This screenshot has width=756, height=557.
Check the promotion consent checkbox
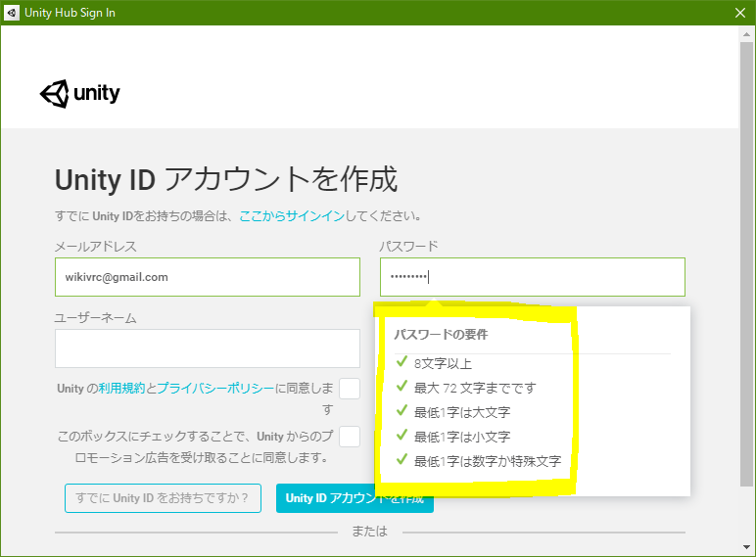pos(350,437)
